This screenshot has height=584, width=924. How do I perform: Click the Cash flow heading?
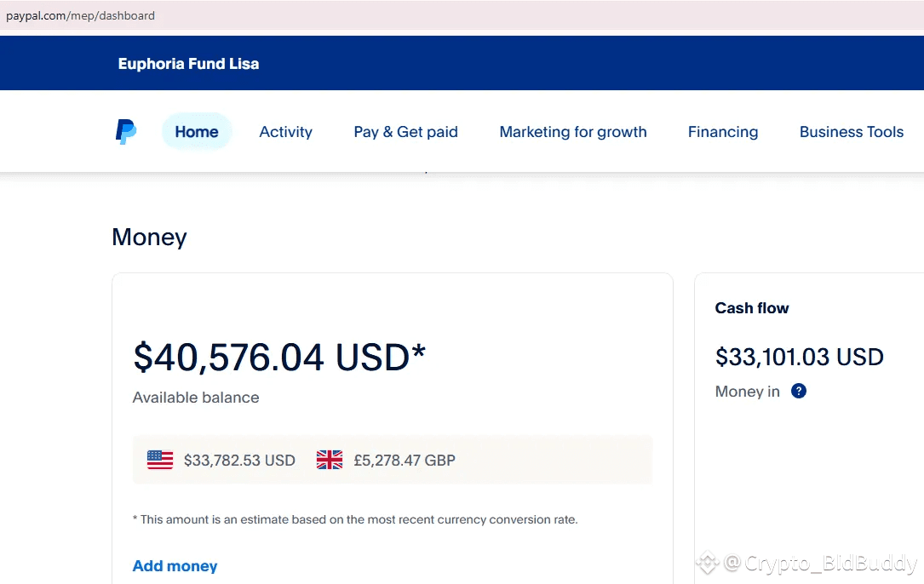(x=752, y=308)
